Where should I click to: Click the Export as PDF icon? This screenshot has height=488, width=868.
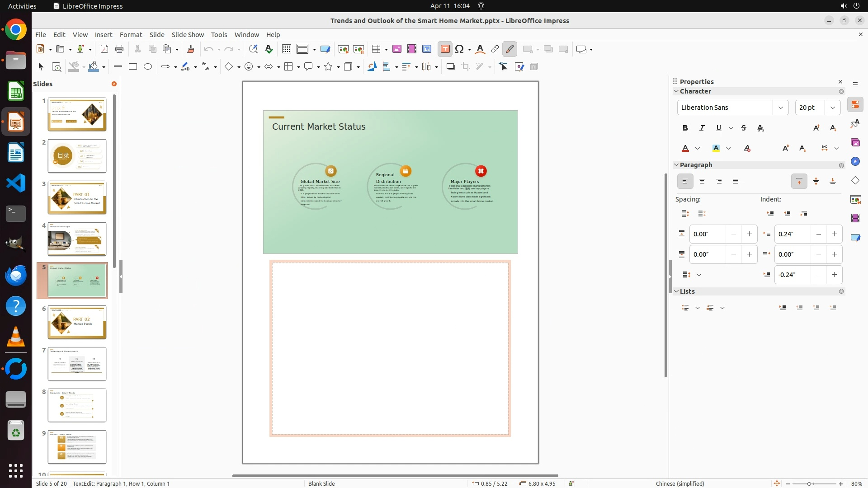[104, 49]
